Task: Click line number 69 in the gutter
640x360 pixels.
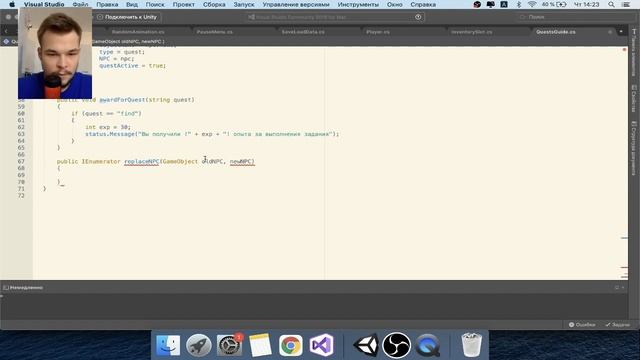Action: tap(21, 175)
